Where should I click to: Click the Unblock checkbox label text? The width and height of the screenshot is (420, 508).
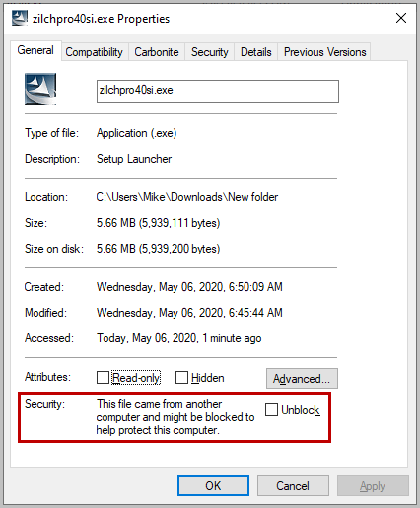[301, 410]
